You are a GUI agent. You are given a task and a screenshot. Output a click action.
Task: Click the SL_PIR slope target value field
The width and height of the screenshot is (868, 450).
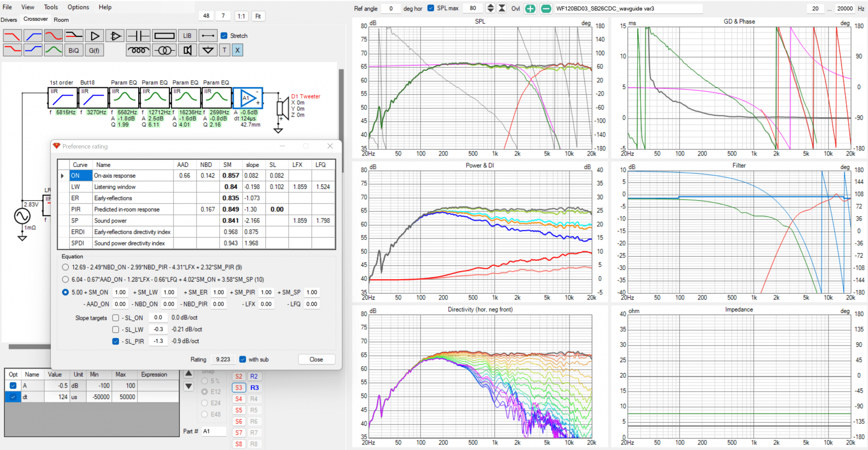158,342
